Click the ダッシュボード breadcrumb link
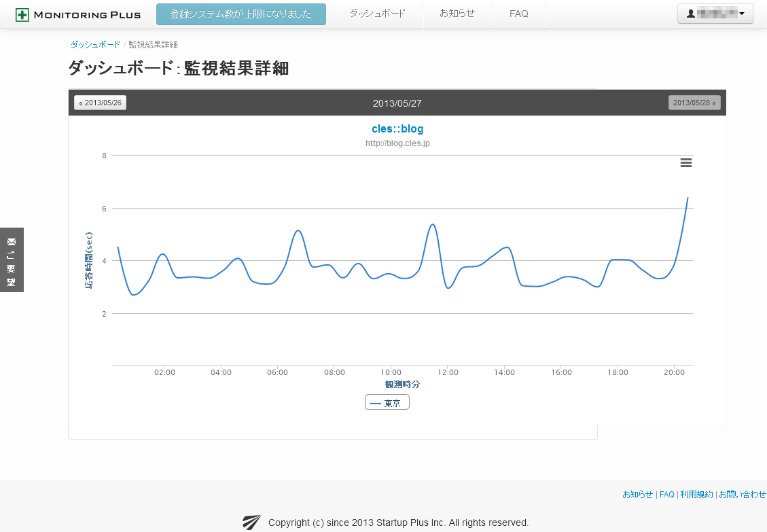This screenshot has height=532, width=767. (x=95, y=44)
